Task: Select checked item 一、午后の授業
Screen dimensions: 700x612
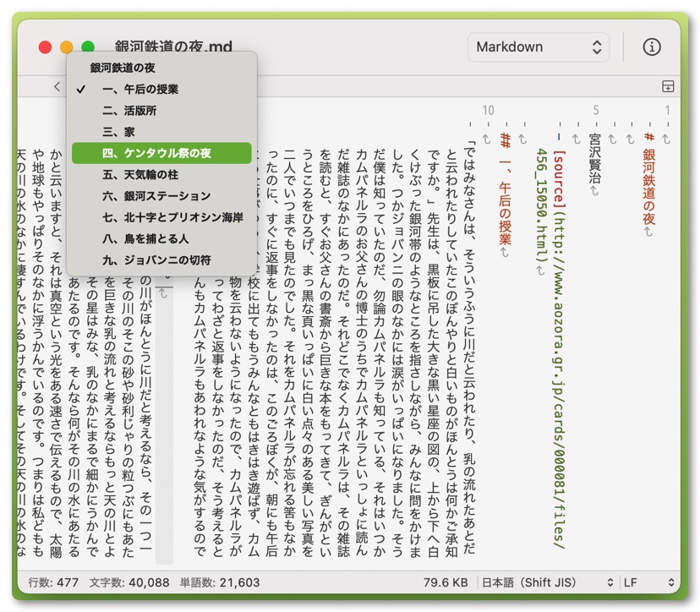Action: click(140, 89)
